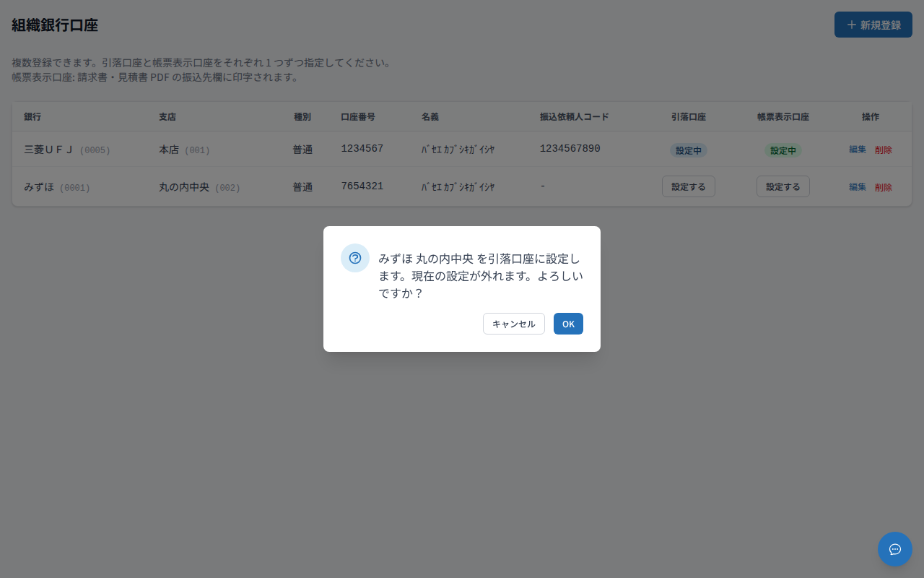The width and height of the screenshot is (924, 578).
Task: Click the 操作 column header
Action: pyautogui.click(x=871, y=116)
